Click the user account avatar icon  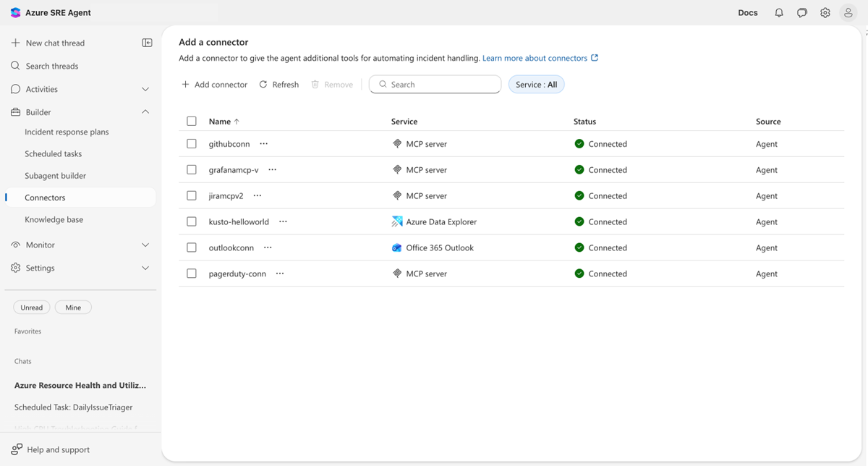pyautogui.click(x=848, y=13)
